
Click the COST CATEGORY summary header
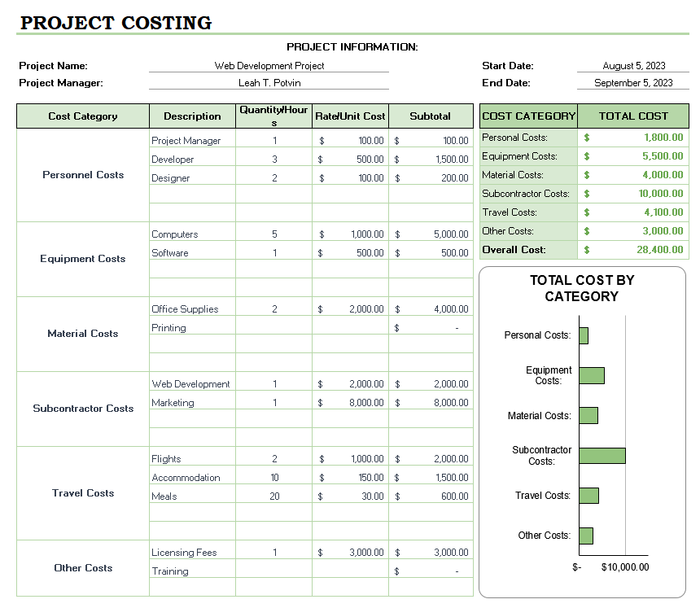coord(528,116)
